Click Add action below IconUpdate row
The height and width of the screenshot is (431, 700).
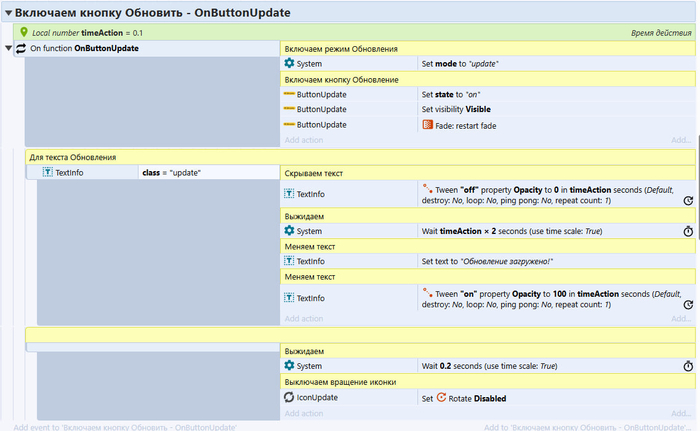pos(304,413)
